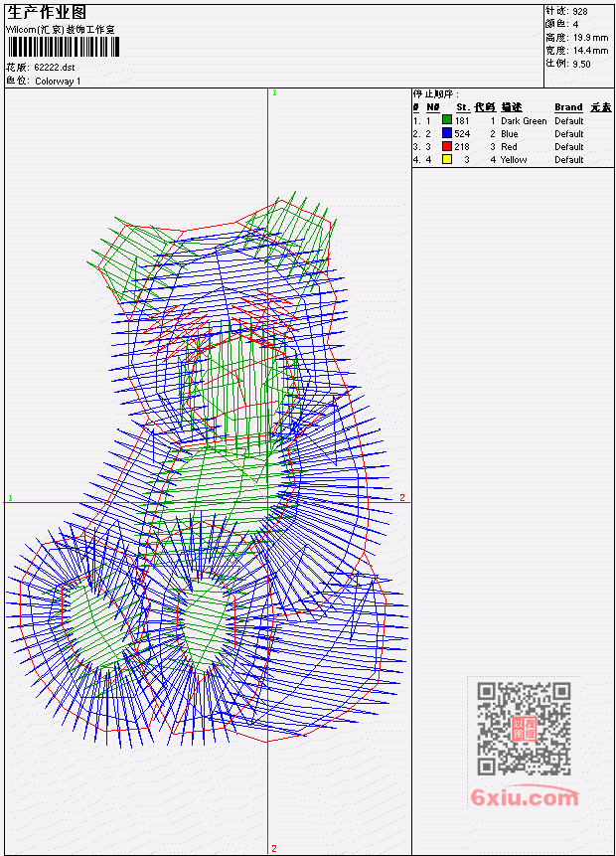
Task: Select stitch count 218 in Red row
Action: point(462,147)
